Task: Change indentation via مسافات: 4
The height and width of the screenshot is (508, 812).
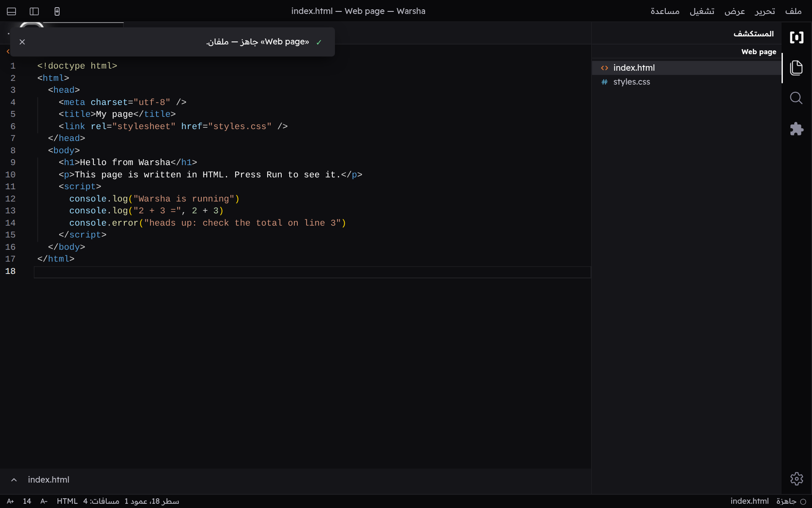Action: pyautogui.click(x=101, y=501)
